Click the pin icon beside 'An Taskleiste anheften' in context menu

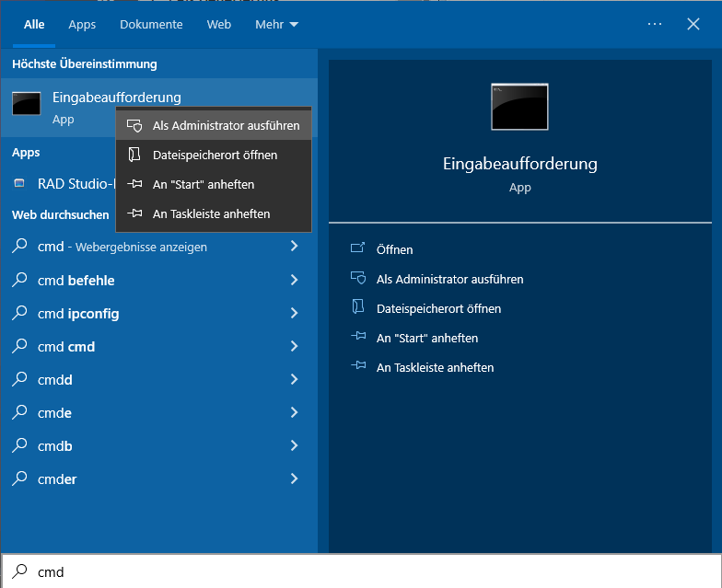134,213
